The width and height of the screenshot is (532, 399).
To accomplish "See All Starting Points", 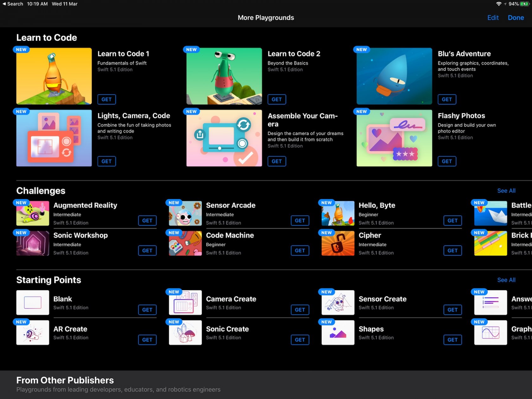I will pyautogui.click(x=506, y=280).
